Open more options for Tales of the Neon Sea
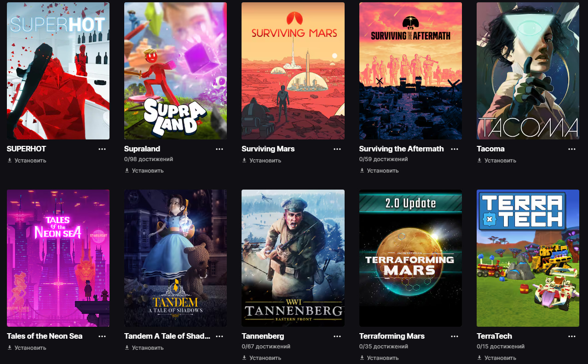The height and width of the screenshot is (364, 588). [x=102, y=336]
